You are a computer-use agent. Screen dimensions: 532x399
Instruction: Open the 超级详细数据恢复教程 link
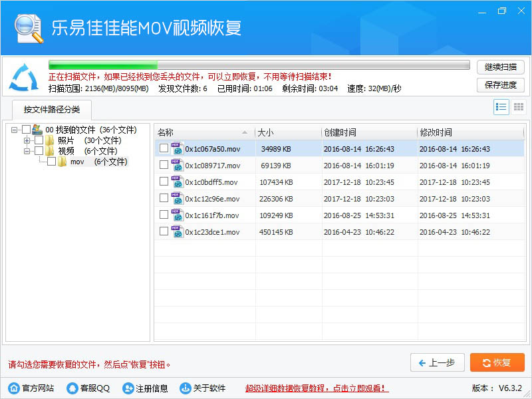[x=317, y=388]
